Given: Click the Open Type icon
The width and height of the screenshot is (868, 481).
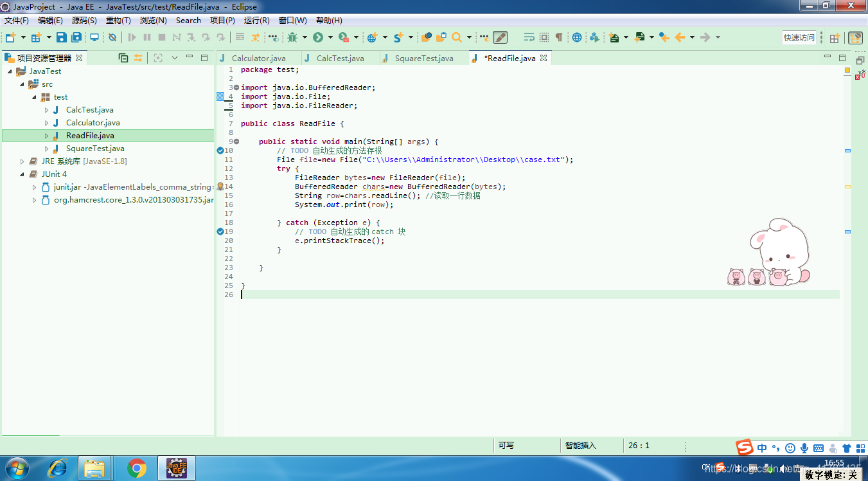Looking at the screenshot, I should (x=425, y=37).
